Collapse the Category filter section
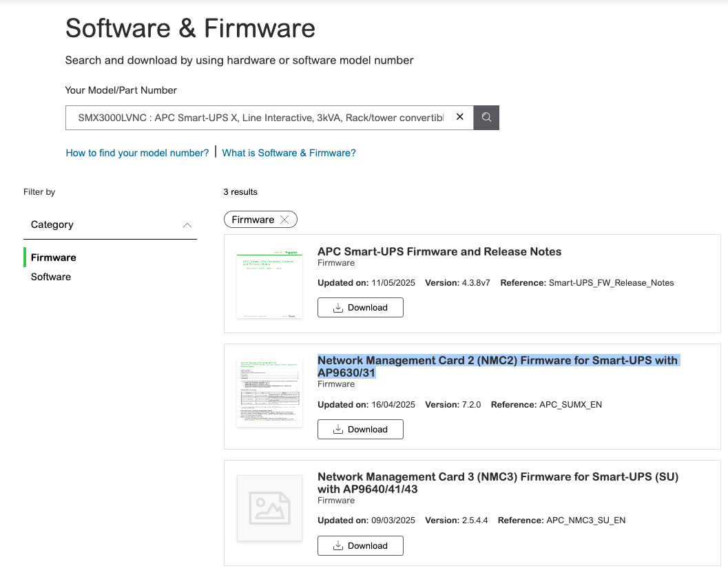 [187, 225]
